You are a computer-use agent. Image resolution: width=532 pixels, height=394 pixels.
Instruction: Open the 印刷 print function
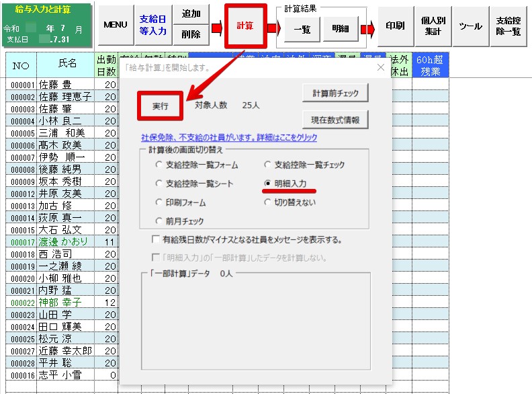point(396,26)
